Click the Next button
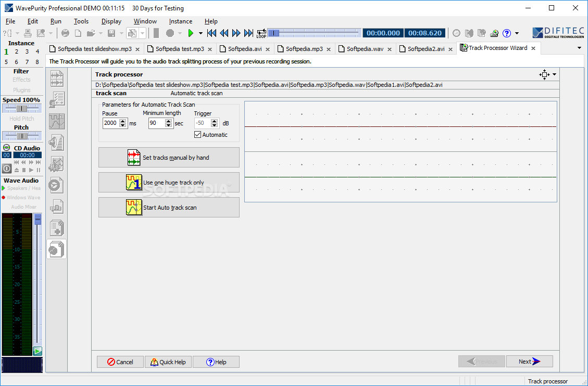The image size is (588, 386). pyautogui.click(x=530, y=362)
